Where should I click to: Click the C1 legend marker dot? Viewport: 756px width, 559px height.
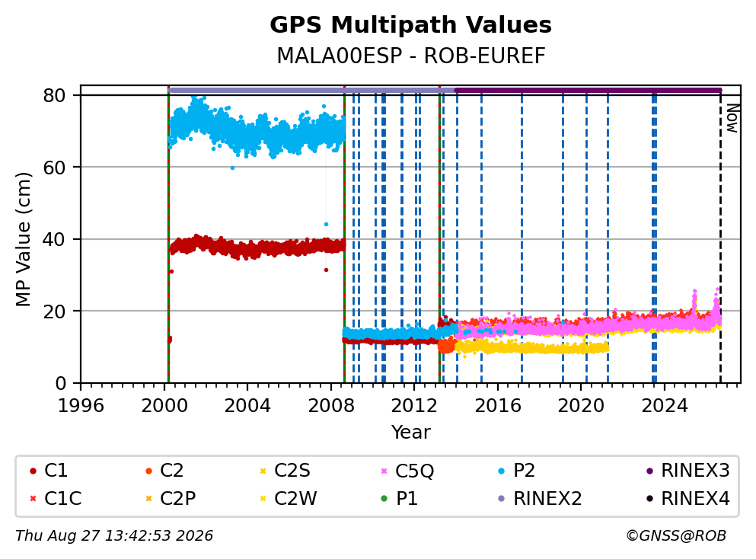[33, 471]
